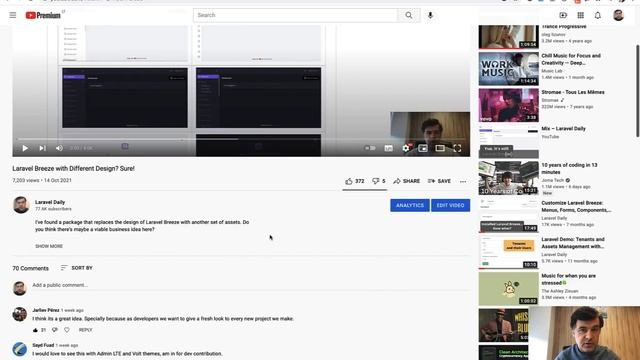The height and width of the screenshot is (360, 640).
Task: Play the video
Action: (25, 148)
